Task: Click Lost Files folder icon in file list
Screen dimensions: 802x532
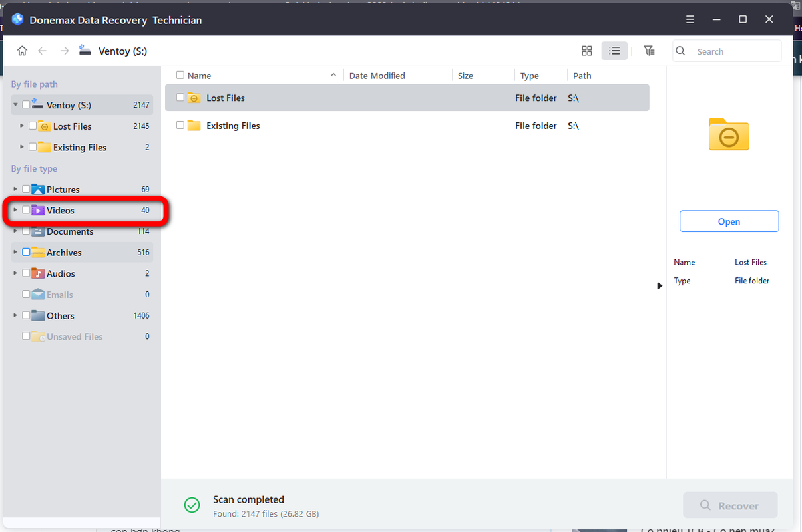Action: (194, 98)
